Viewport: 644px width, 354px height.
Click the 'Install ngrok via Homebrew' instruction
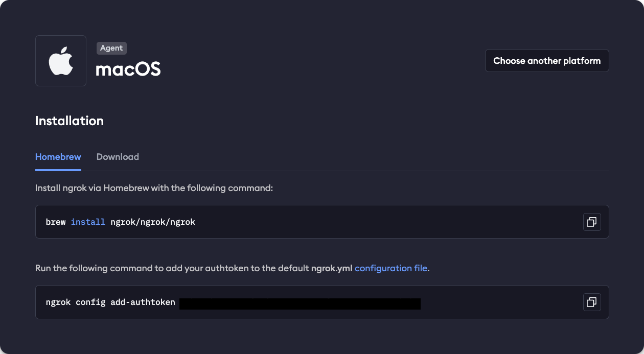tap(154, 188)
